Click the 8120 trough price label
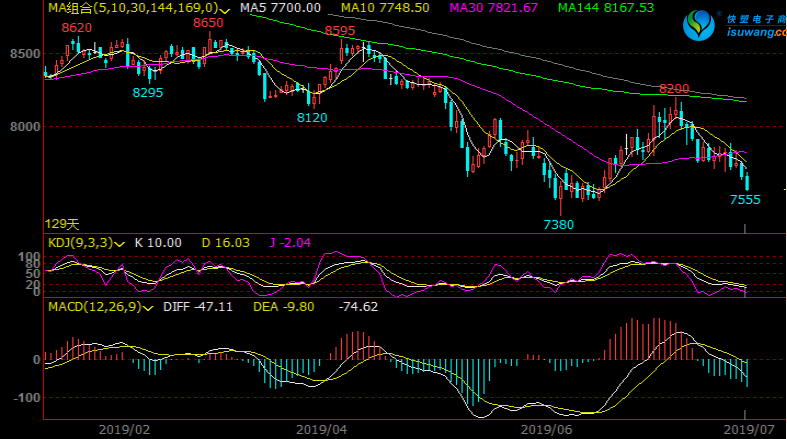787x439 pixels. pyautogui.click(x=312, y=117)
